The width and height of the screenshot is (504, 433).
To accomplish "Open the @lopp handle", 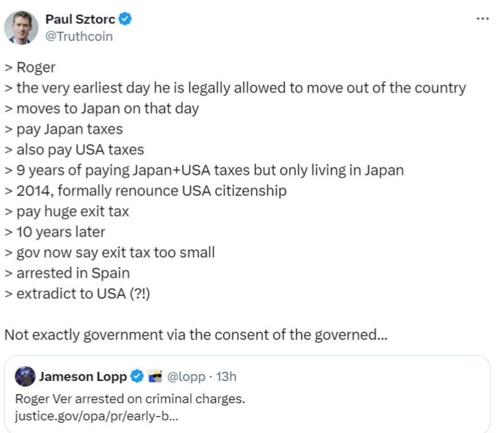I will click(x=185, y=376).
